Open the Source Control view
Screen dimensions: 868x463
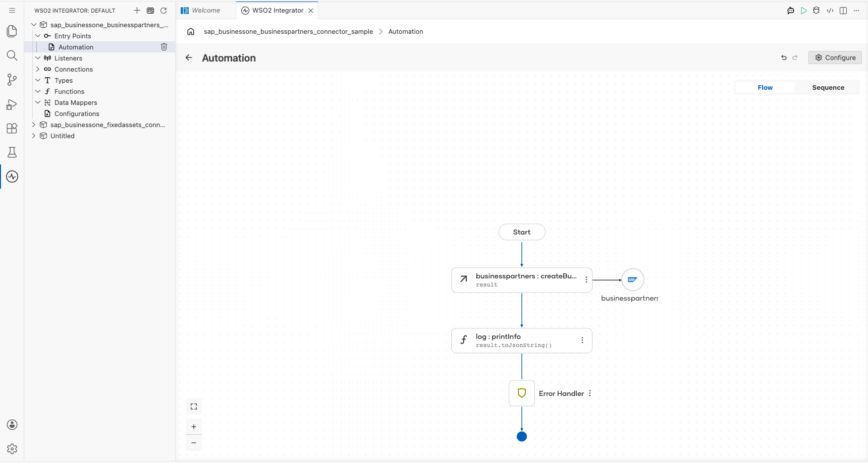click(12, 80)
